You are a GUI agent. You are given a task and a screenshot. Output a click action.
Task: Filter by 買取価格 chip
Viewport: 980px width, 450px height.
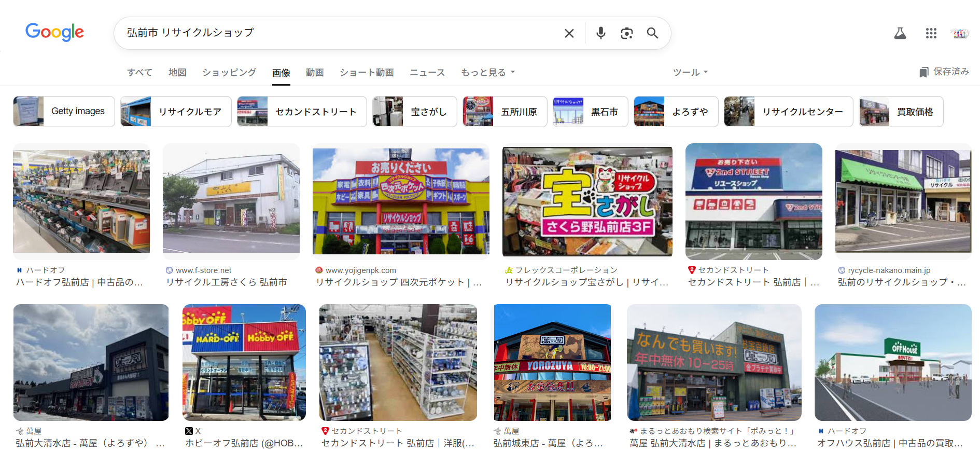tap(901, 112)
